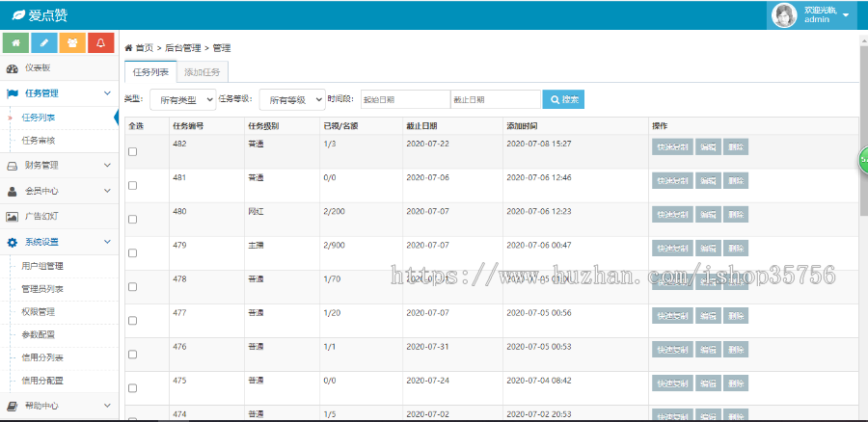Open the 所有等级 task level dropdown
The width and height of the screenshot is (868, 422).
coord(291,99)
